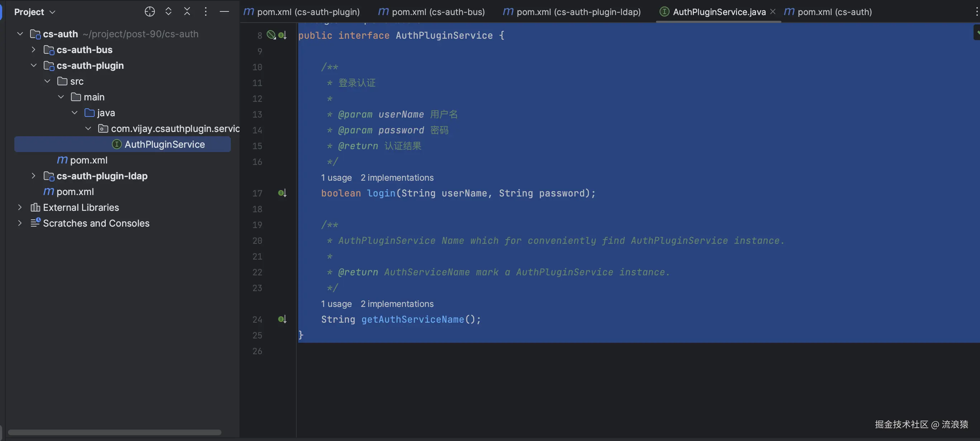The image size is (980, 441).
Task: Expand External Libraries node
Action: (x=20, y=207)
